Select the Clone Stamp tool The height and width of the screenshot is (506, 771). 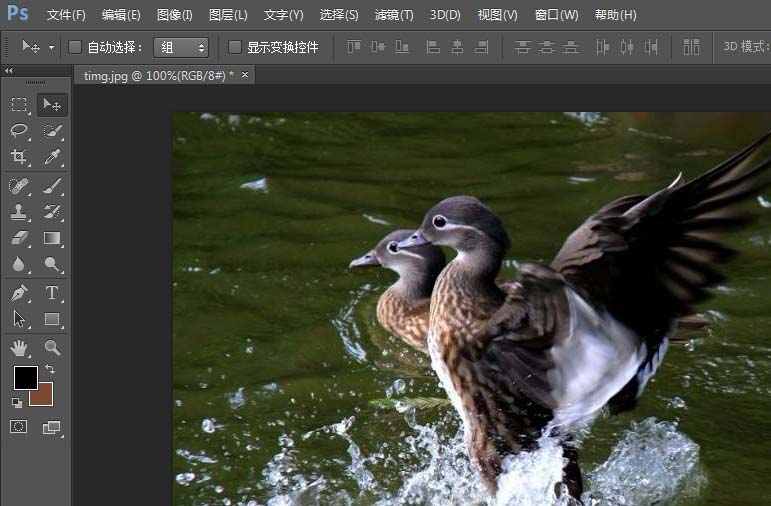(19, 212)
